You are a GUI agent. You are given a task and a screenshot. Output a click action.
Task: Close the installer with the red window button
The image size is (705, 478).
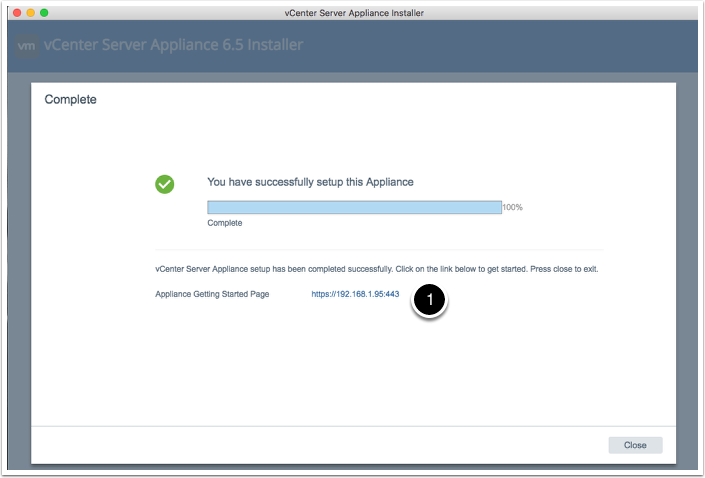point(18,12)
